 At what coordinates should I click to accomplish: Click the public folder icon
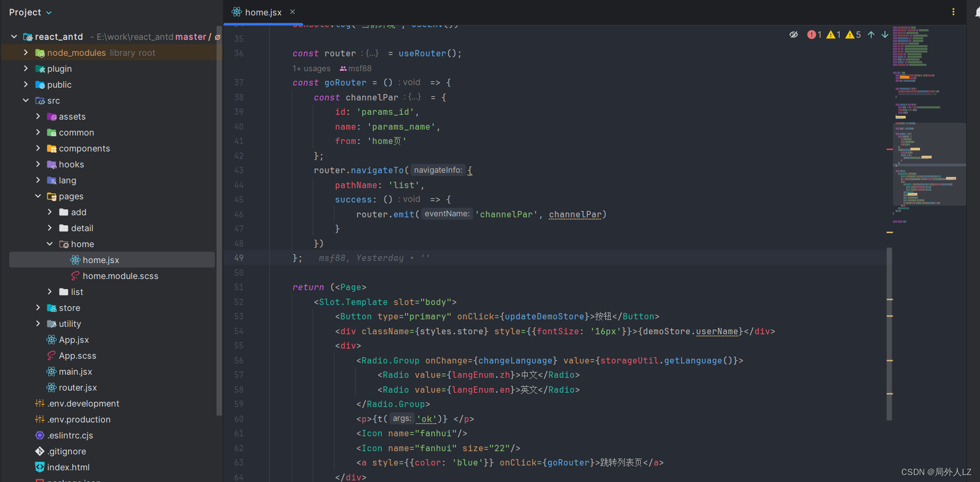(x=40, y=84)
